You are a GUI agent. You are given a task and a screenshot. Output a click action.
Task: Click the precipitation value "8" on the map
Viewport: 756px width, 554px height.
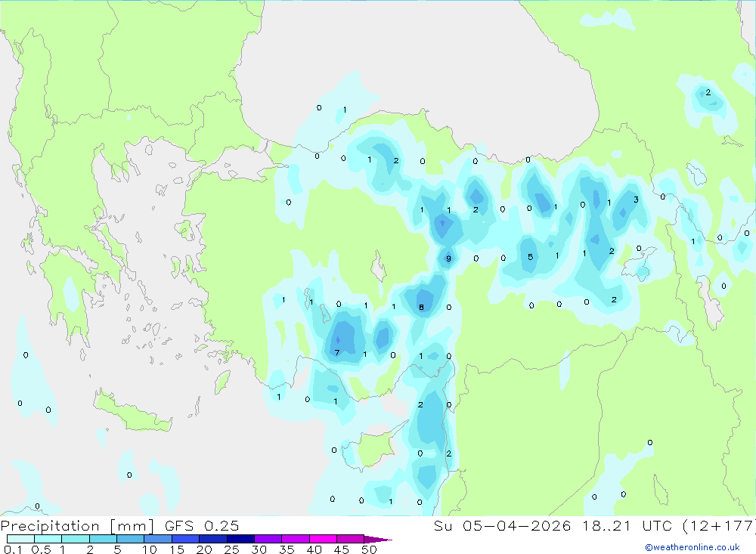point(421,307)
